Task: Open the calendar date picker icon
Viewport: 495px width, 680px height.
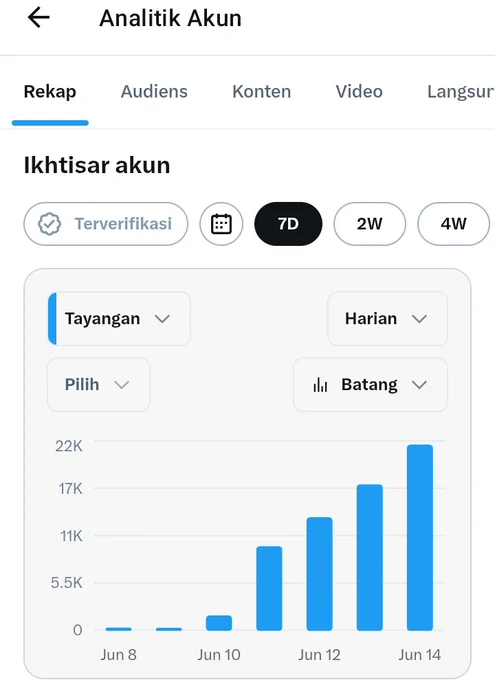Action: click(221, 224)
